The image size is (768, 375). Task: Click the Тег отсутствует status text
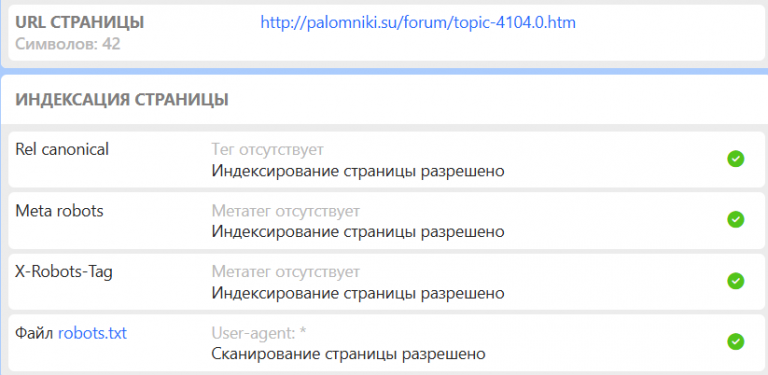[x=267, y=150]
